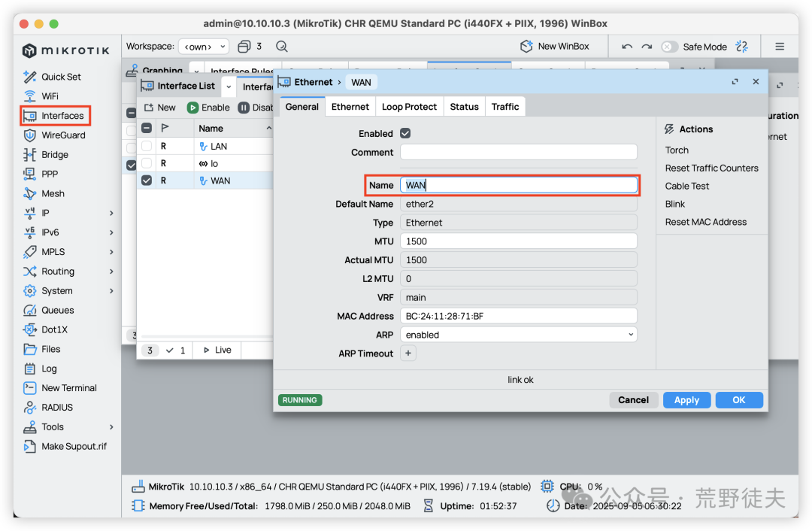The height and width of the screenshot is (531, 812).
Task: Run the Torch action
Action: pyautogui.click(x=677, y=150)
